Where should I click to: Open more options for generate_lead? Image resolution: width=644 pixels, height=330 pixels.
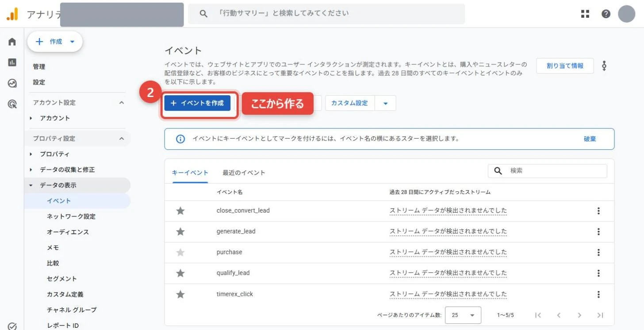pos(598,232)
